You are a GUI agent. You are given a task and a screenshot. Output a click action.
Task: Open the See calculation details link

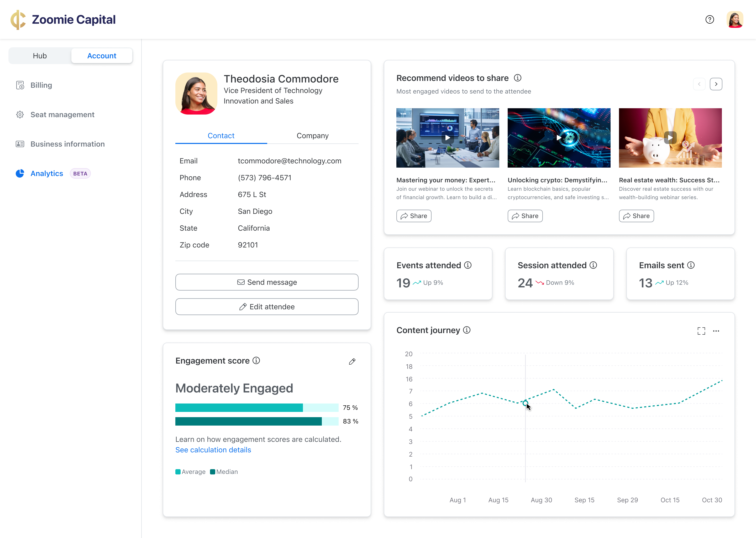click(213, 450)
